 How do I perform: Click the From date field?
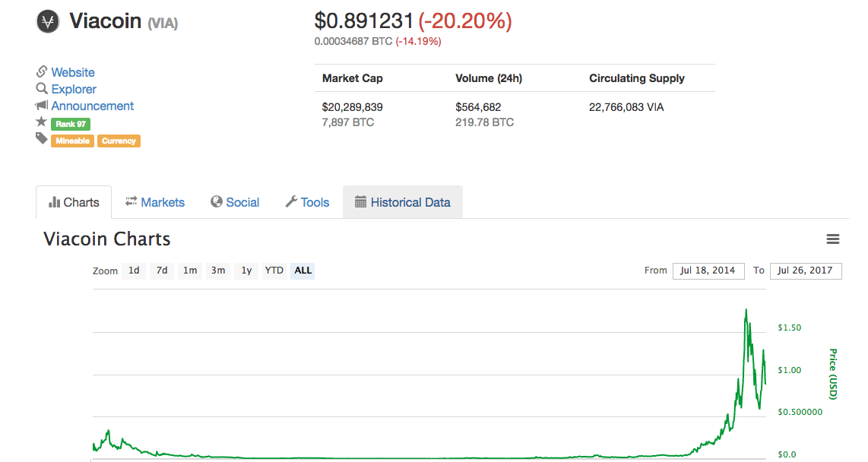click(x=708, y=271)
